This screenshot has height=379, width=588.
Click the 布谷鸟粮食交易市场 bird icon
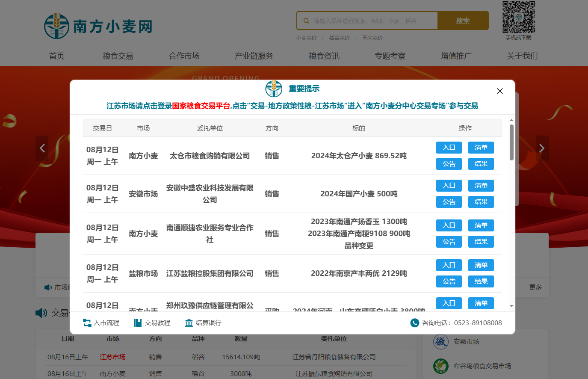[x=441, y=367]
